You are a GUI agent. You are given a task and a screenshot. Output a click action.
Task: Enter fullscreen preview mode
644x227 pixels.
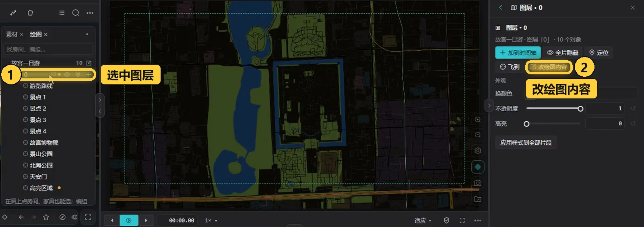(x=462, y=221)
